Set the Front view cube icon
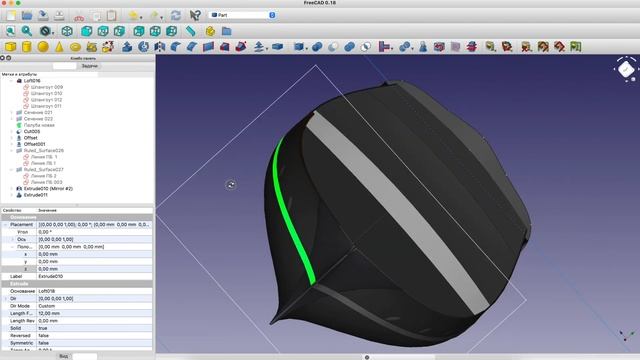The width and height of the screenshot is (640, 360). tap(87, 31)
